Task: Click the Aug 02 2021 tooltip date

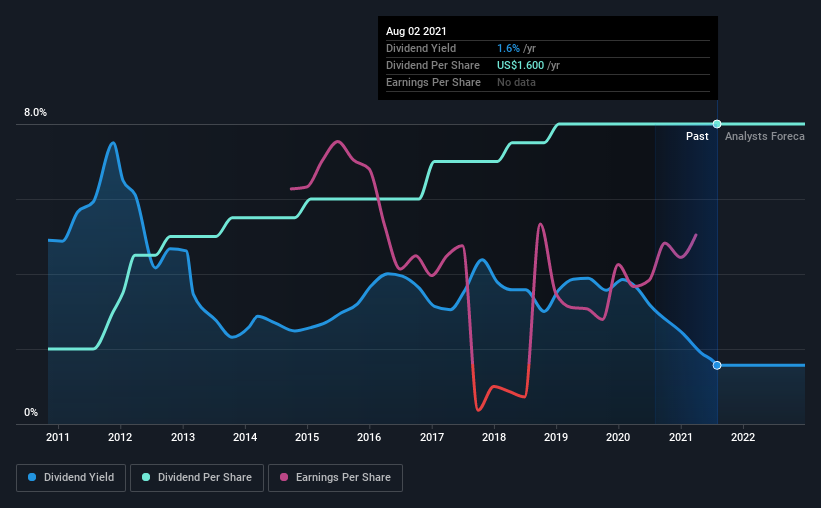Action: [x=416, y=31]
